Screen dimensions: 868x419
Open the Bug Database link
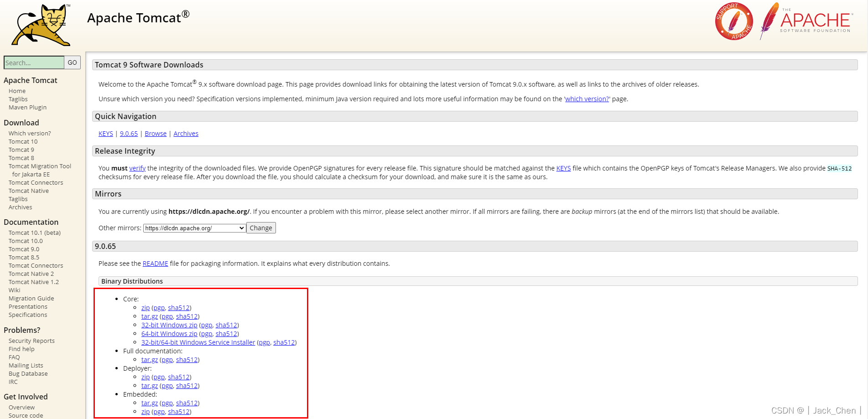tap(28, 374)
